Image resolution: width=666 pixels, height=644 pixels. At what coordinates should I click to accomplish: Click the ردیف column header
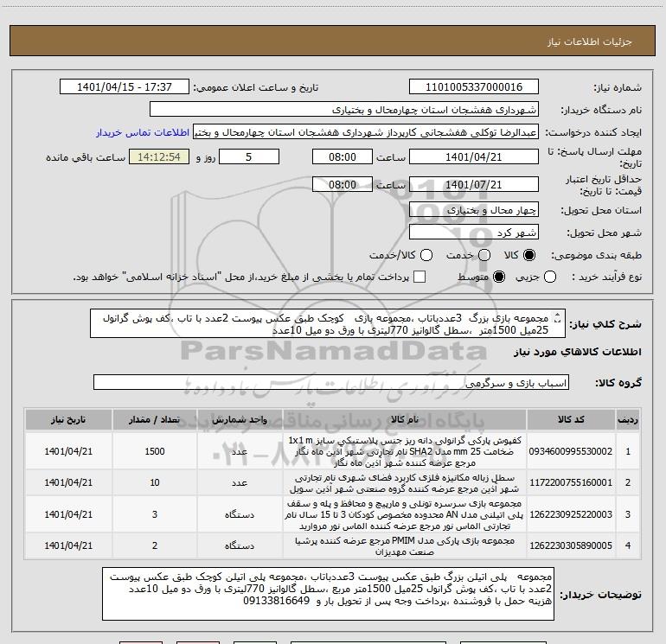(x=628, y=419)
